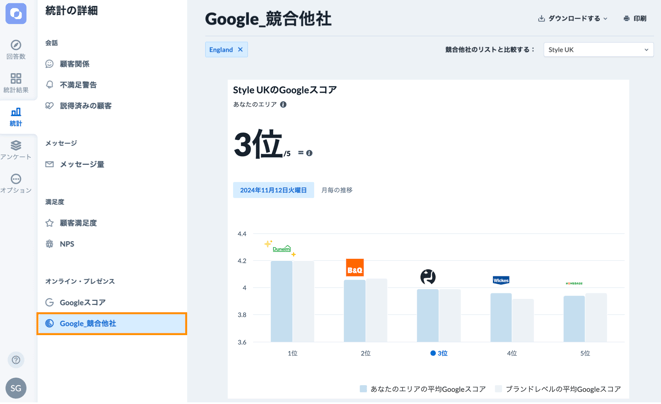Image resolution: width=661 pixels, height=404 pixels.
Task: Open the アンケート layers icon
Action: (x=16, y=145)
